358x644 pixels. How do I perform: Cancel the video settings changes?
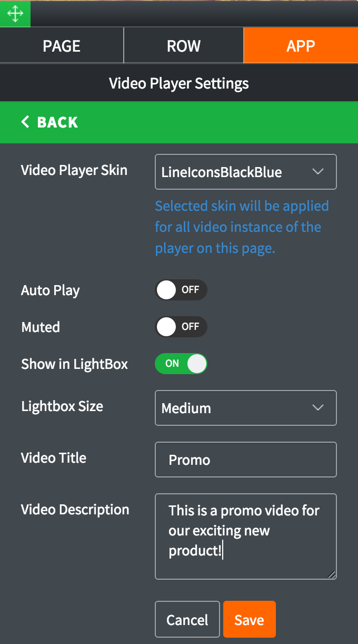tap(187, 620)
